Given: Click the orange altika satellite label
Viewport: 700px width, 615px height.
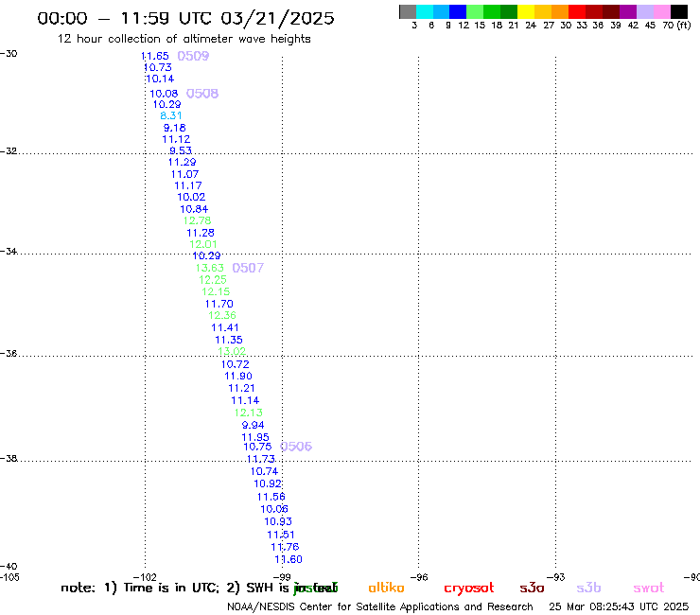Looking at the screenshot, I should (386, 588).
